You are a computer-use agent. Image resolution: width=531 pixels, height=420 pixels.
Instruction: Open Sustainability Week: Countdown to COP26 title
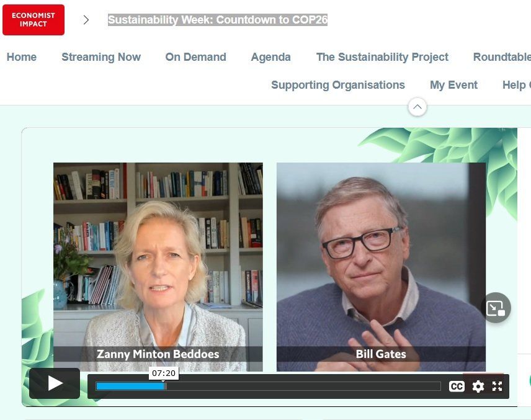(x=217, y=20)
